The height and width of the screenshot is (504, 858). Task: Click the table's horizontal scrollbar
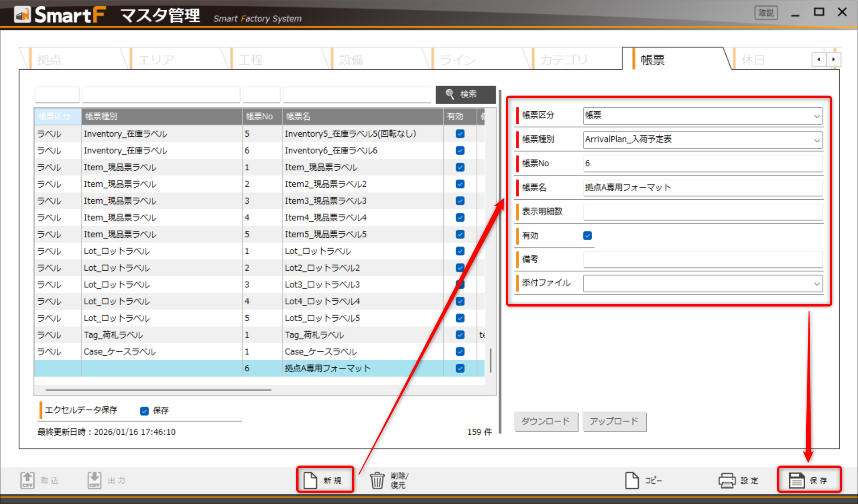pos(158,390)
